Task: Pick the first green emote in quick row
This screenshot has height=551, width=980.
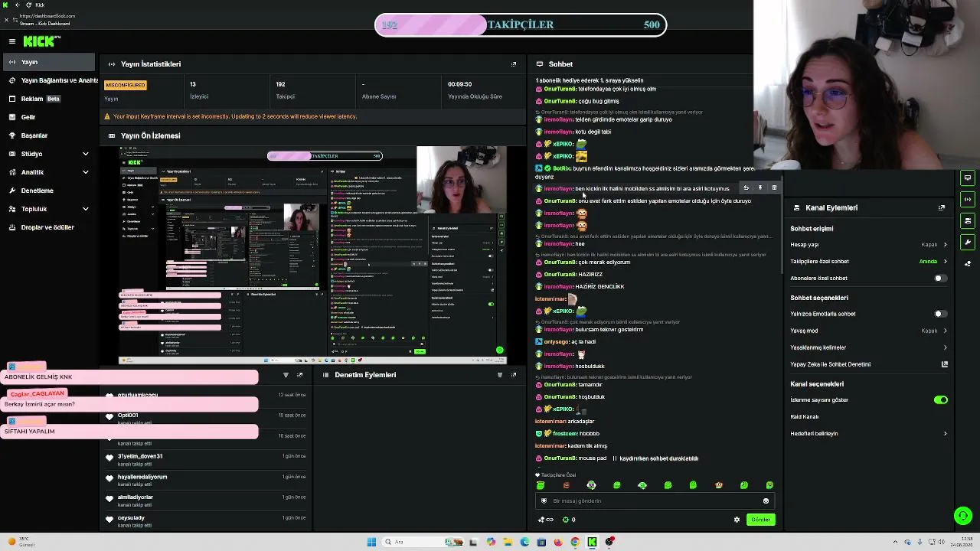Action: (541, 485)
